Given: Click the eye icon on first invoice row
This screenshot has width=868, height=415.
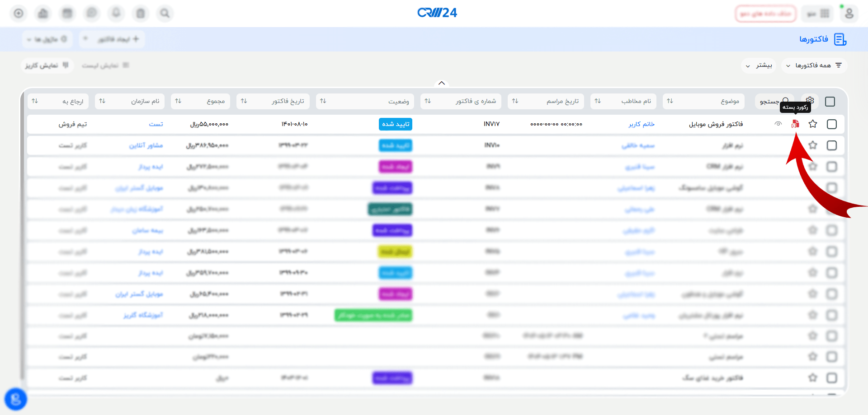Looking at the screenshot, I should pos(778,124).
